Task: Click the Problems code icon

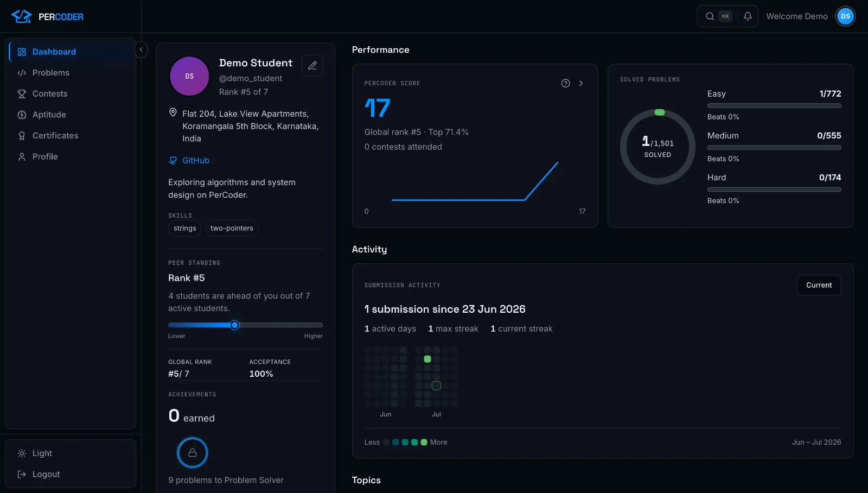Action: pos(22,73)
